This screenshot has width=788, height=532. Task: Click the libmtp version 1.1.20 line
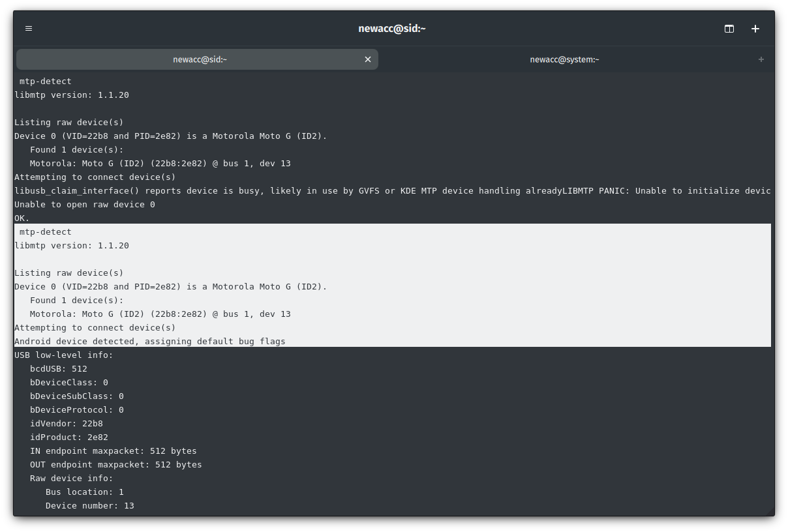[x=71, y=95]
